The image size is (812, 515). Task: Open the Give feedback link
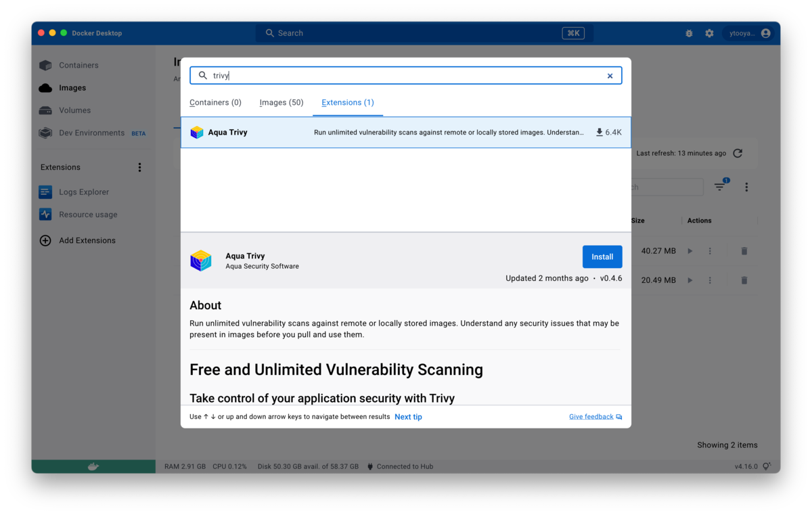pyautogui.click(x=595, y=417)
